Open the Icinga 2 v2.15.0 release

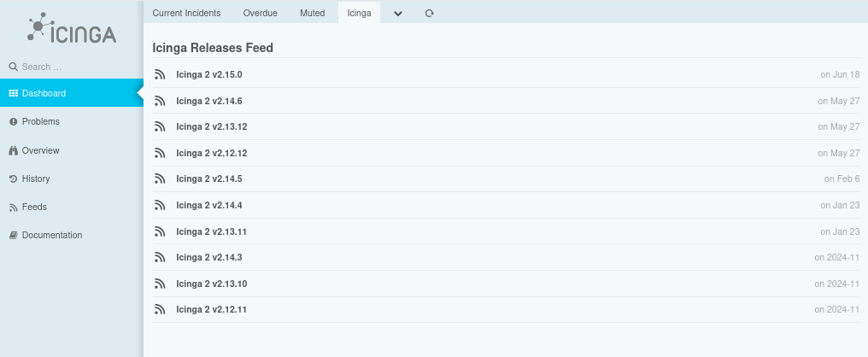pos(209,74)
